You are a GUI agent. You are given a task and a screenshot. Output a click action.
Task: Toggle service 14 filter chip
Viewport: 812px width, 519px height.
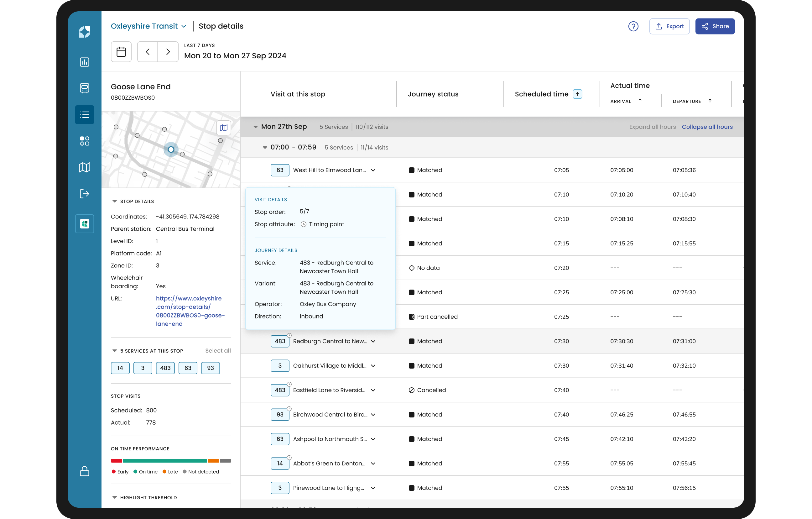pyautogui.click(x=120, y=368)
